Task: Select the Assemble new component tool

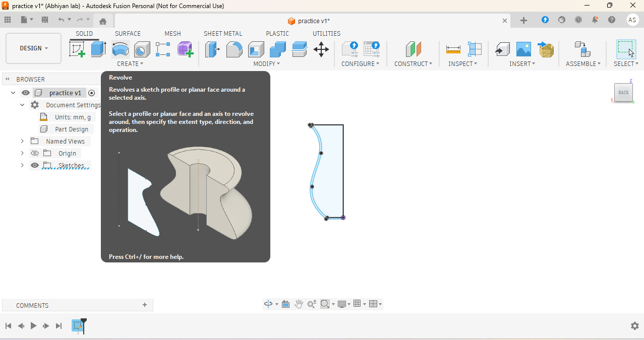Action: point(583,49)
